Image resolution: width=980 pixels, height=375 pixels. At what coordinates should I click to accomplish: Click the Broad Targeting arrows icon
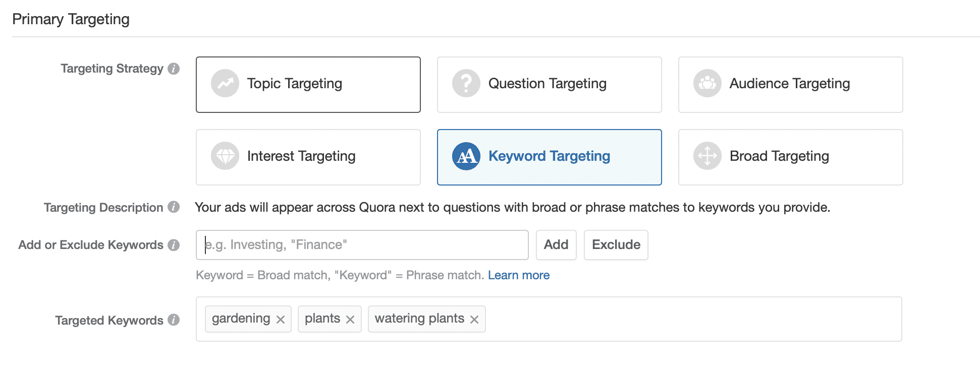[x=707, y=156]
